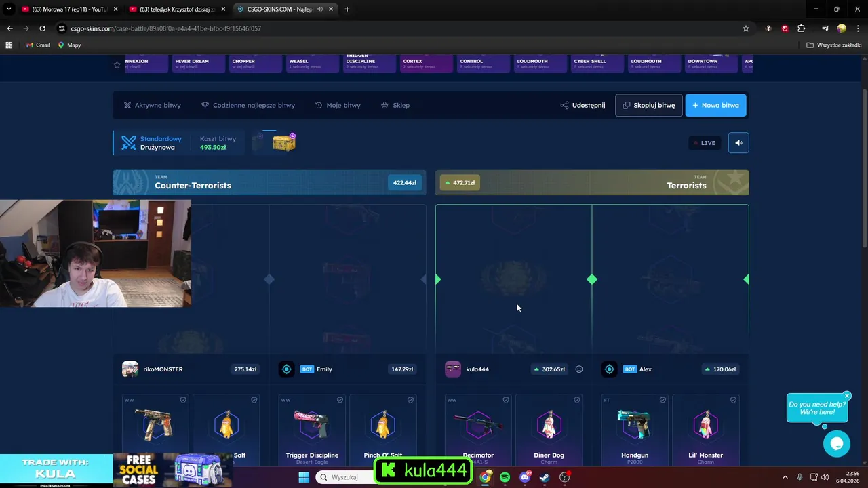The image size is (868, 488).
Task: Start a Nowa bitwa
Action: (715, 105)
